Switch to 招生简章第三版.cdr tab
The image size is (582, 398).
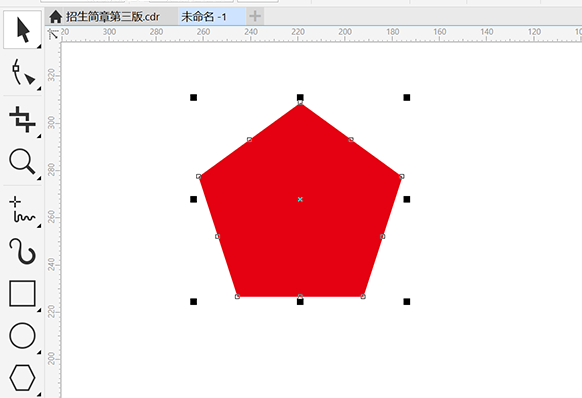(112, 17)
